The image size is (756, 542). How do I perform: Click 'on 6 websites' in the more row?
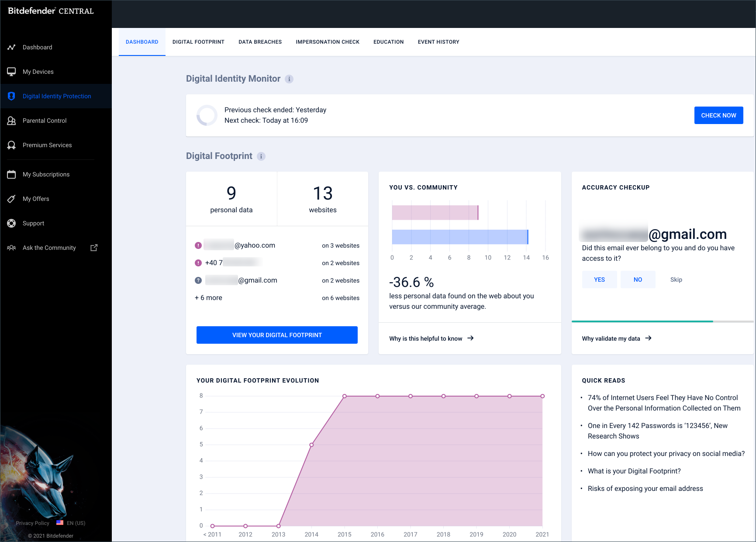pyautogui.click(x=341, y=298)
